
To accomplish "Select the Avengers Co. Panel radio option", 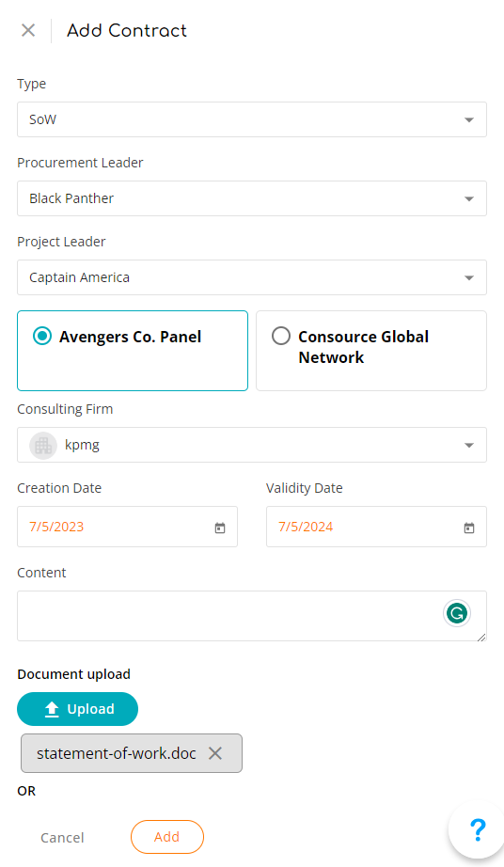I will click(42, 336).
